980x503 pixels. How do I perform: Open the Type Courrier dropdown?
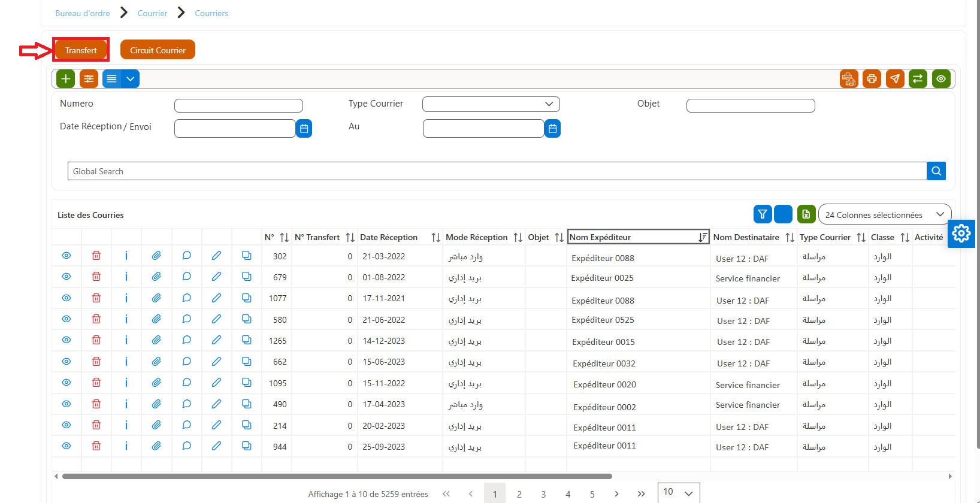coord(491,104)
